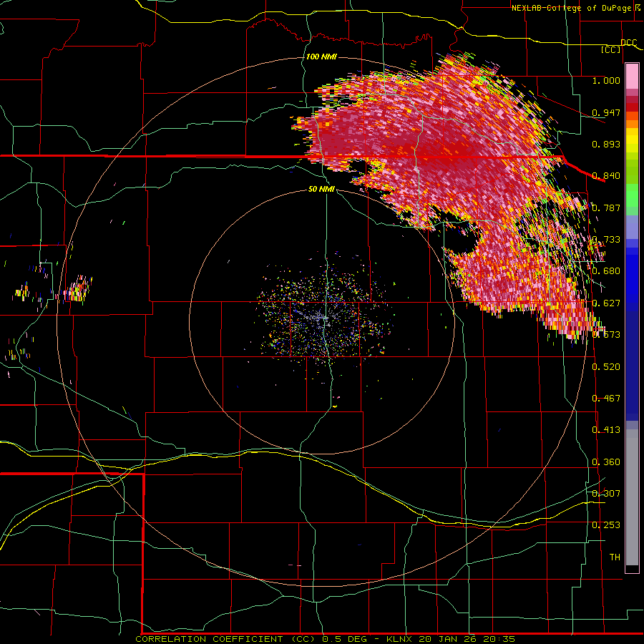Click the 0.5 DEG elevation text
Screen dimensions: 644x644
[x=345, y=639]
